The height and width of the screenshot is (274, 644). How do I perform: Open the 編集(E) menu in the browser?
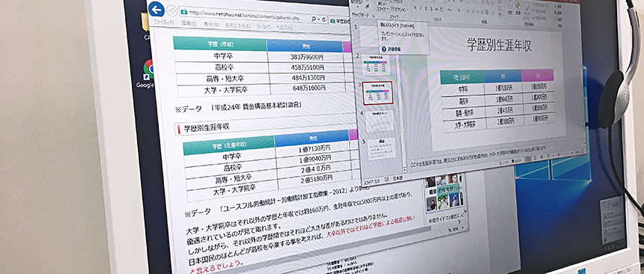click(x=189, y=24)
